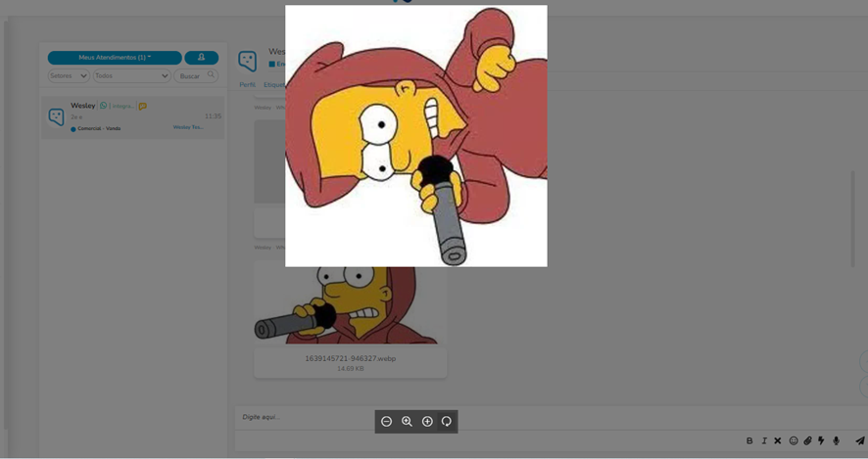Click the file name 1639145721-946327.webp
Screen dimensions: 868x459
point(351,358)
